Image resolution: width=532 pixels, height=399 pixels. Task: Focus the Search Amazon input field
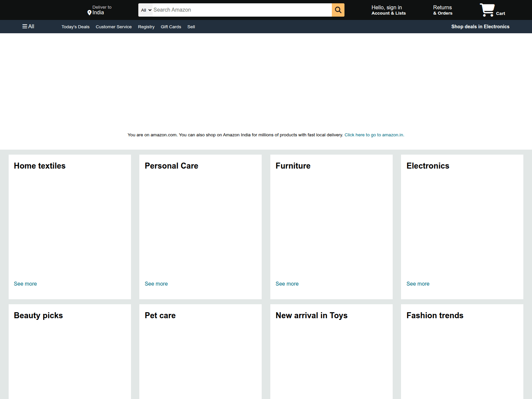(x=242, y=10)
